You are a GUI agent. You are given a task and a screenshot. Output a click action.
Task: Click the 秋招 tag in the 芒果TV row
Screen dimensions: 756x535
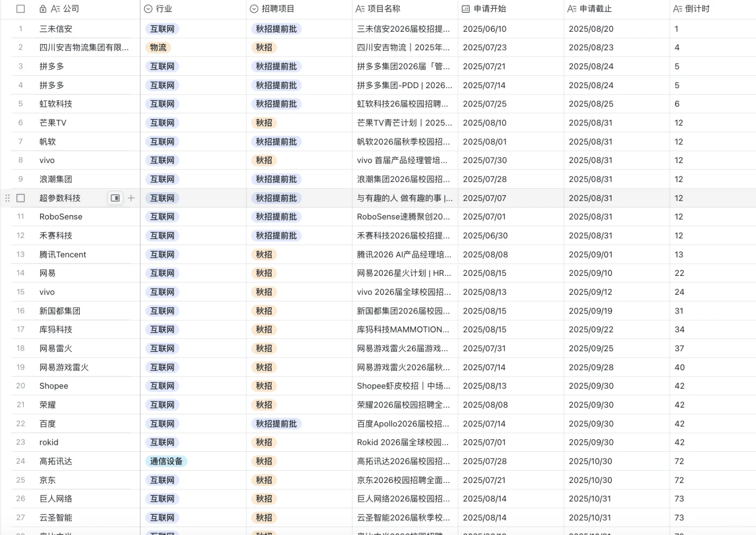tap(264, 123)
